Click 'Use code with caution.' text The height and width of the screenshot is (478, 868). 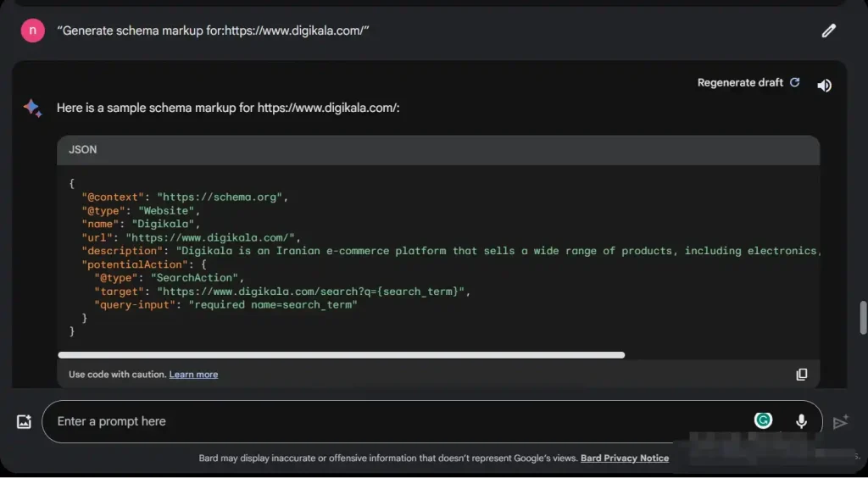tap(117, 375)
